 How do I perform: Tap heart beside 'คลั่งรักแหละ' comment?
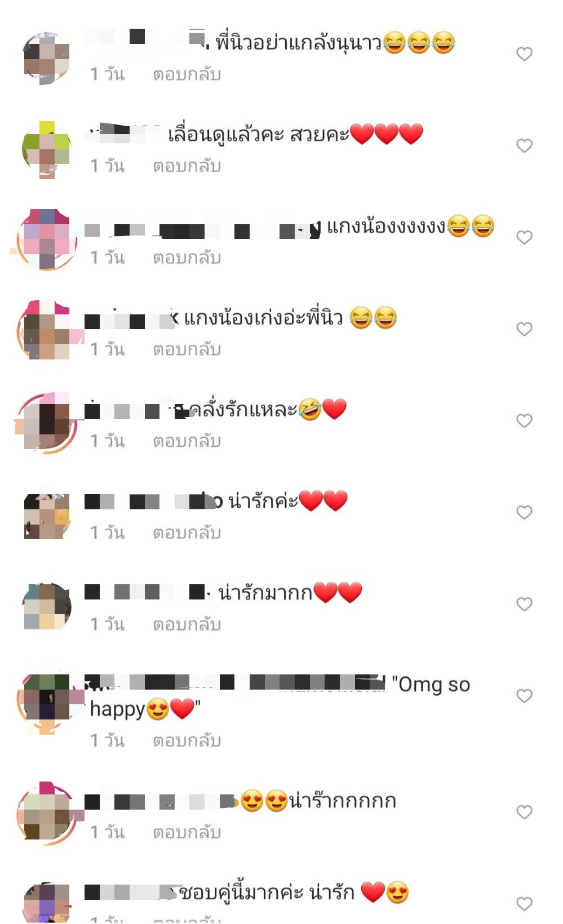(524, 421)
